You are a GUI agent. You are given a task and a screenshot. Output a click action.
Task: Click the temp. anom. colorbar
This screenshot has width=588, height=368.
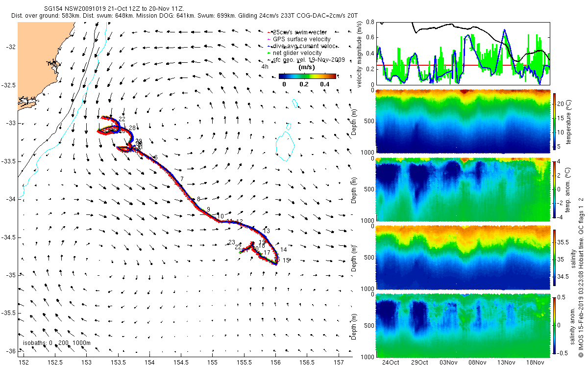(x=555, y=189)
